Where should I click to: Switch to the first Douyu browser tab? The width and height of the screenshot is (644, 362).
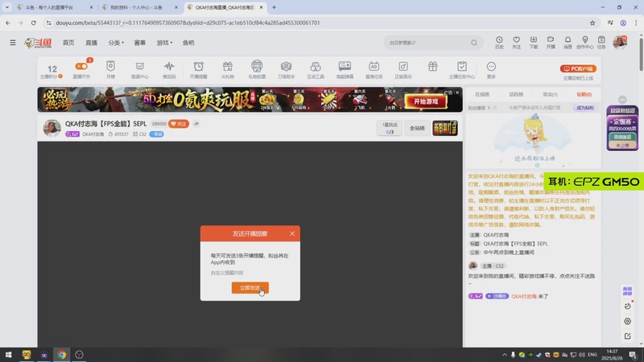point(55,7)
